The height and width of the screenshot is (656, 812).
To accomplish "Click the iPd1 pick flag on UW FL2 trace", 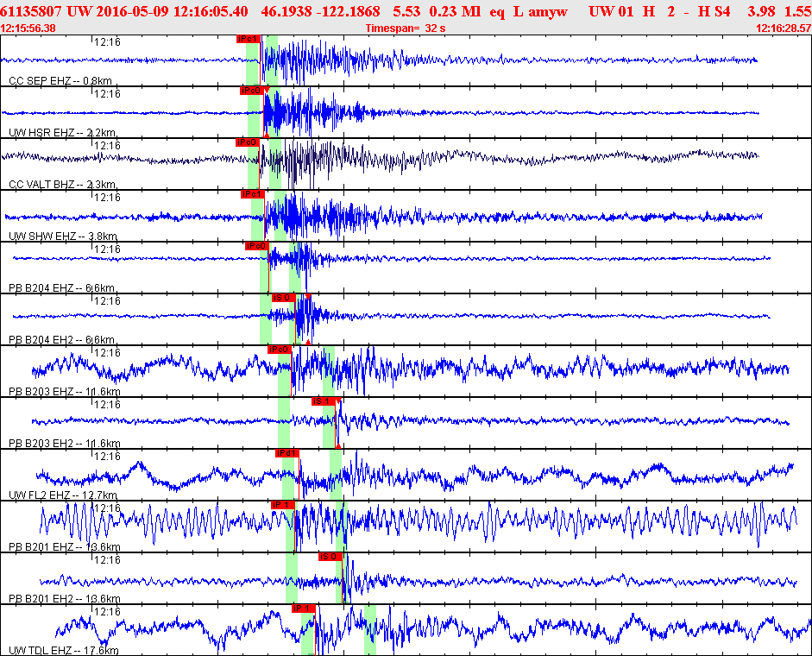I will click(286, 453).
